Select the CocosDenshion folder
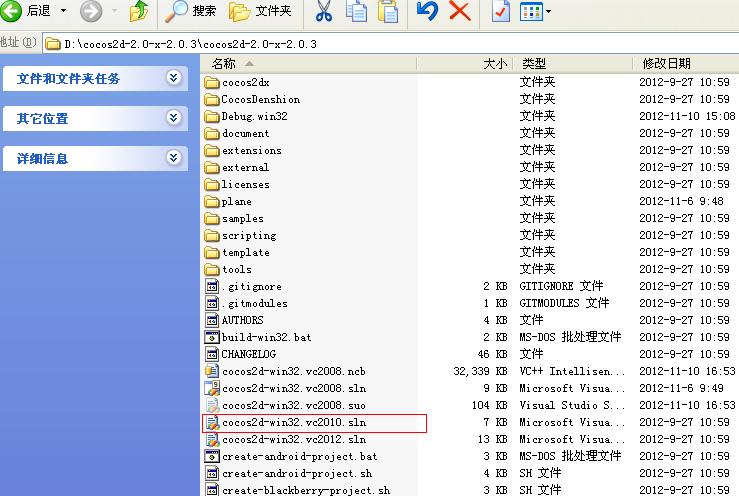 (x=252, y=99)
